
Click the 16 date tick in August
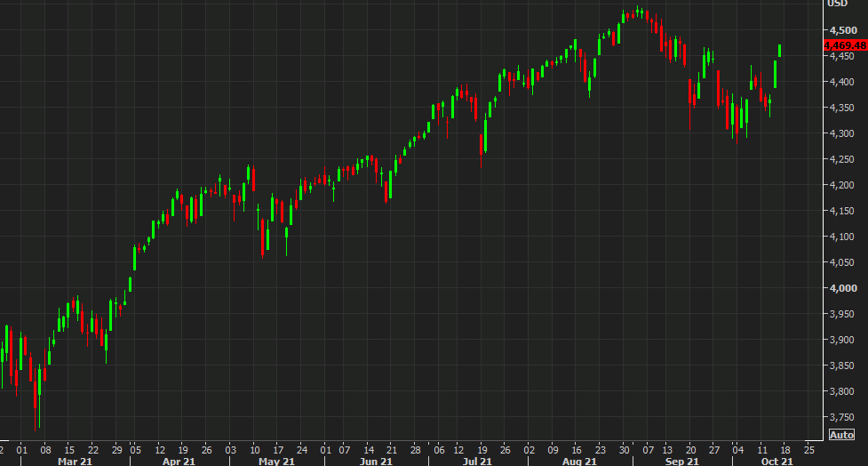coord(577,449)
